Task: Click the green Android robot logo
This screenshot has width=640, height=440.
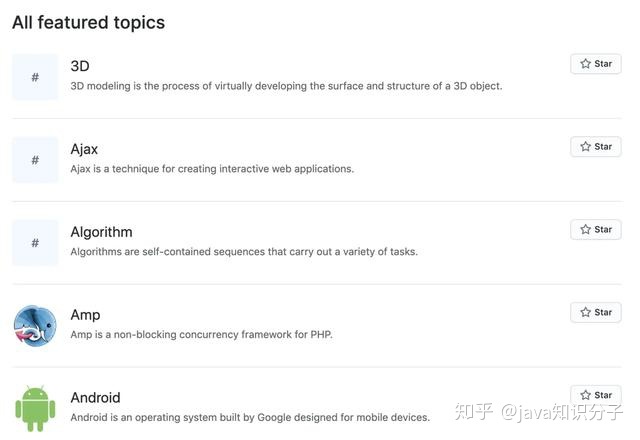Action: pyautogui.click(x=35, y=409)
